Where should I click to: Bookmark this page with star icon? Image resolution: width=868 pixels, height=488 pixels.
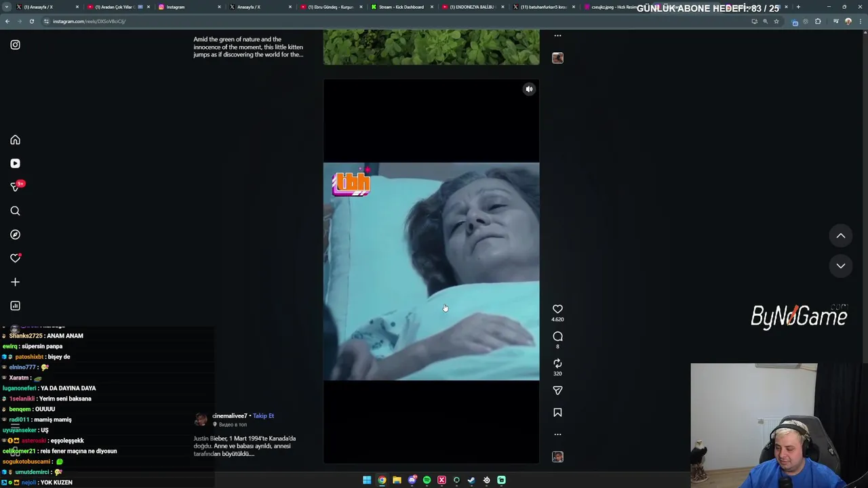tap(776, 21)
